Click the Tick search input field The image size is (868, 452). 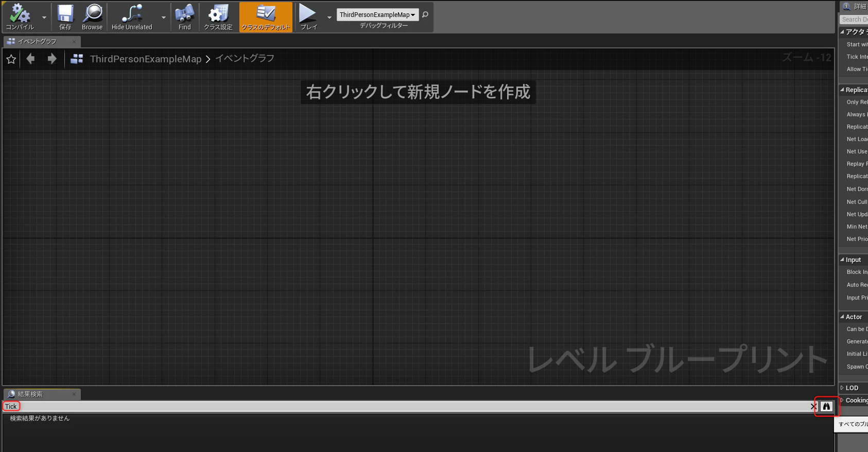pos(407,406)
